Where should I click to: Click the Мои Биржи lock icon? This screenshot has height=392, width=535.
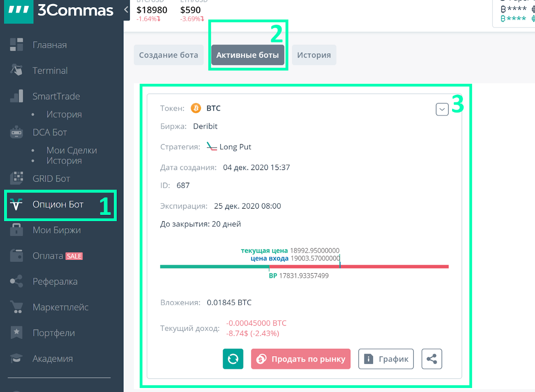[16, 230]
